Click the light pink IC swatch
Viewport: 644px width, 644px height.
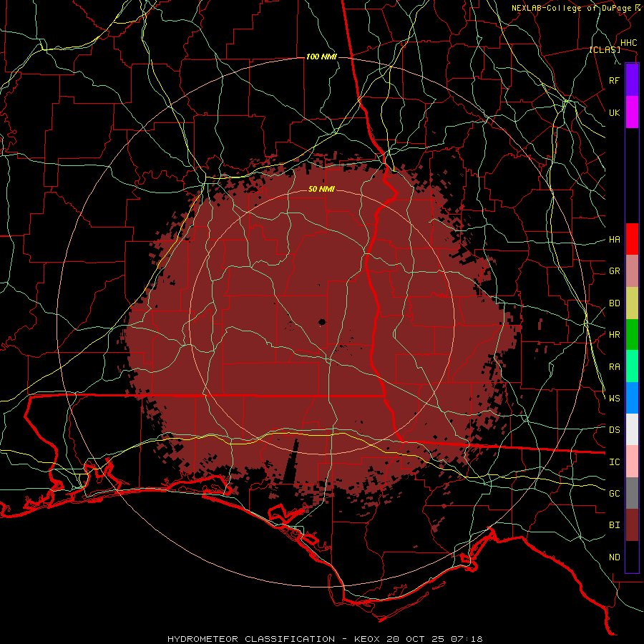tap(632, 462)
